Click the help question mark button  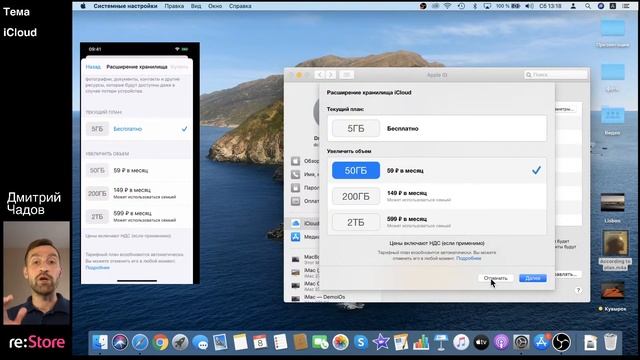578,290
